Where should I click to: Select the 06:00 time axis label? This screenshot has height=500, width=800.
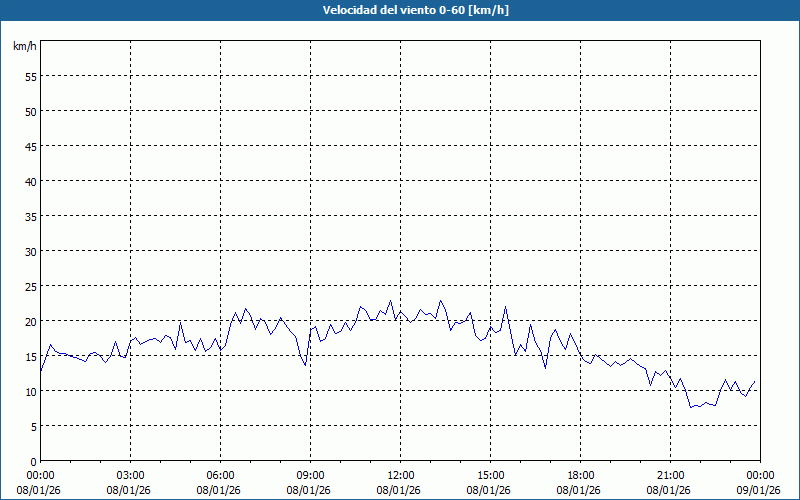(220, 475)
